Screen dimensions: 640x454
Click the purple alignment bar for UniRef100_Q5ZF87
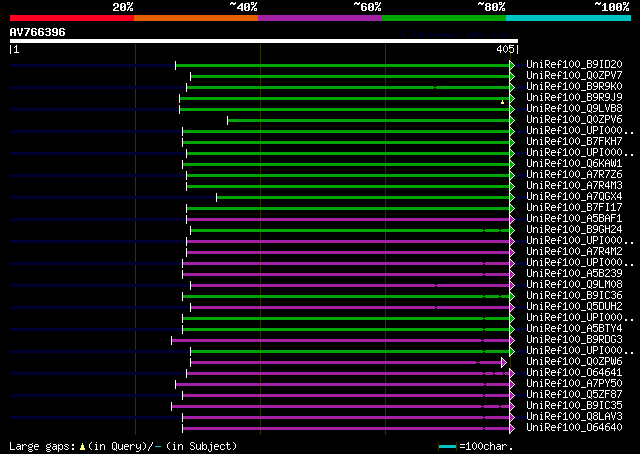point(346,396)
